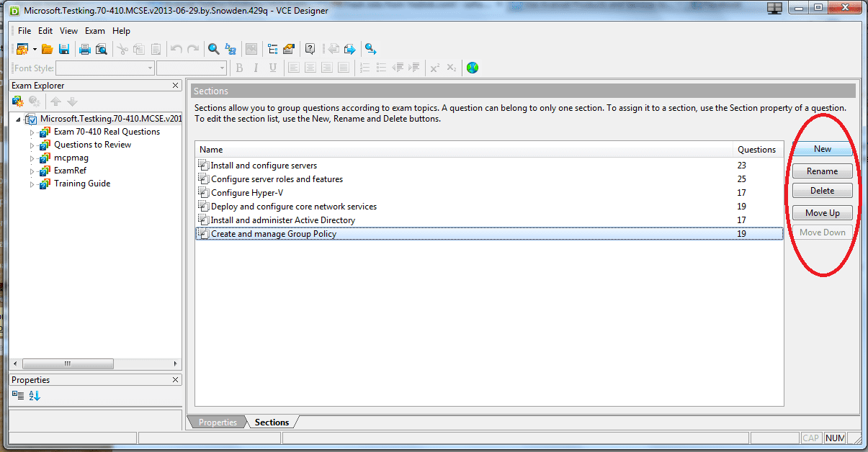Select the Configure Hyper-V section row
This screenshot has height=452, width=868.
pos(489,193)
